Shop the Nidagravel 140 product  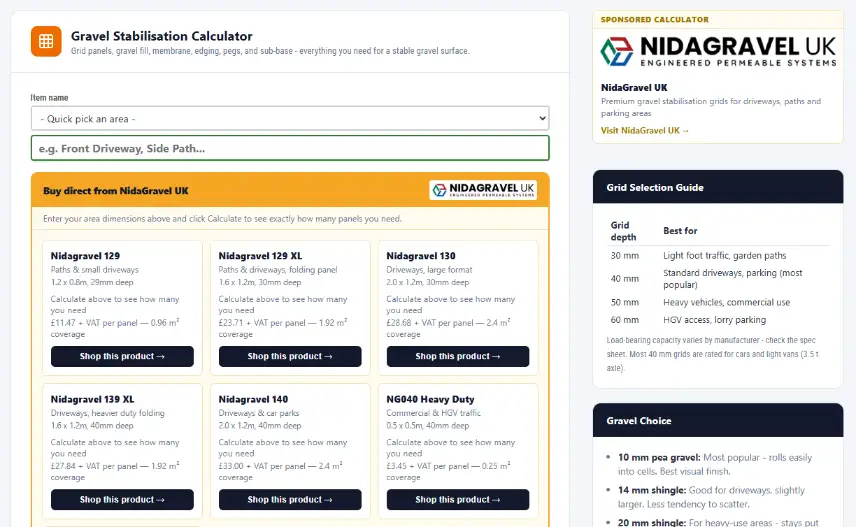290,499
